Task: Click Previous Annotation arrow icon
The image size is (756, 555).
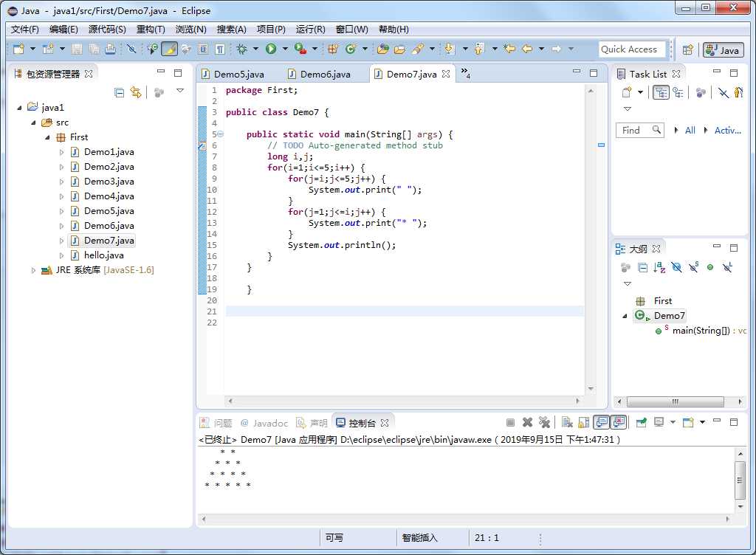Action: pos(479,49)
